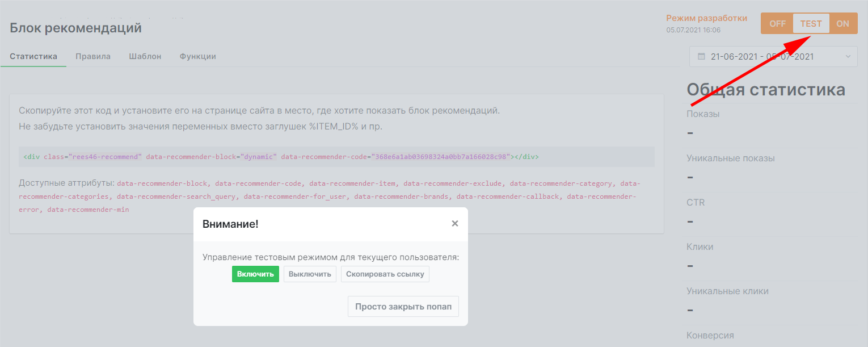Image resolution: width=868 pixels, height=347 pixels.
Task: Click the Выключить button in the popup
Action: (310, 273)
